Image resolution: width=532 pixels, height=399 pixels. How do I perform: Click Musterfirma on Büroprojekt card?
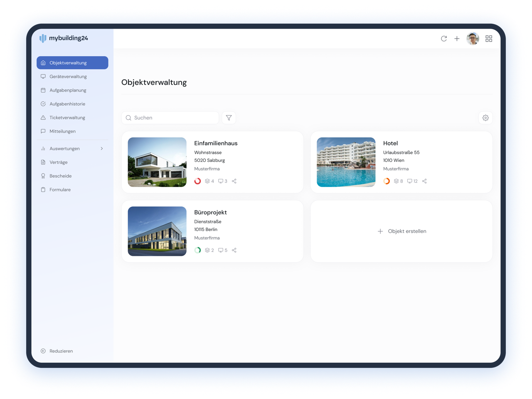pyautogui.click(x=207, y=238)
